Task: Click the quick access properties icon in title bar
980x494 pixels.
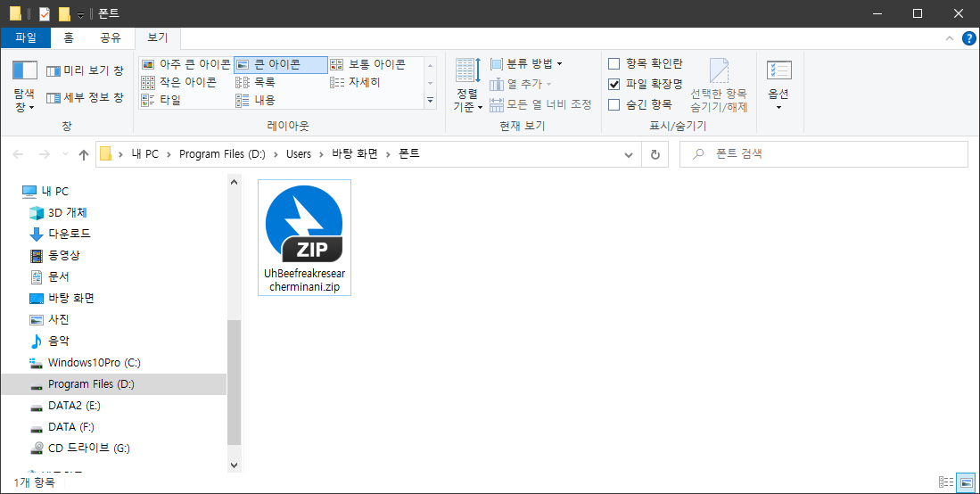Action: click(x=45, y=13)
